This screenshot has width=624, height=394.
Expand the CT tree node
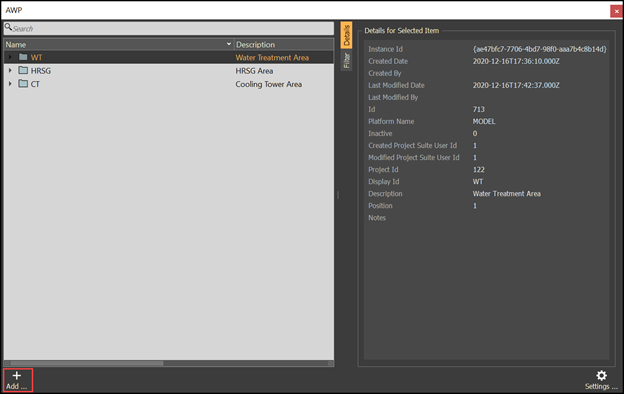(x=10, y=84)
